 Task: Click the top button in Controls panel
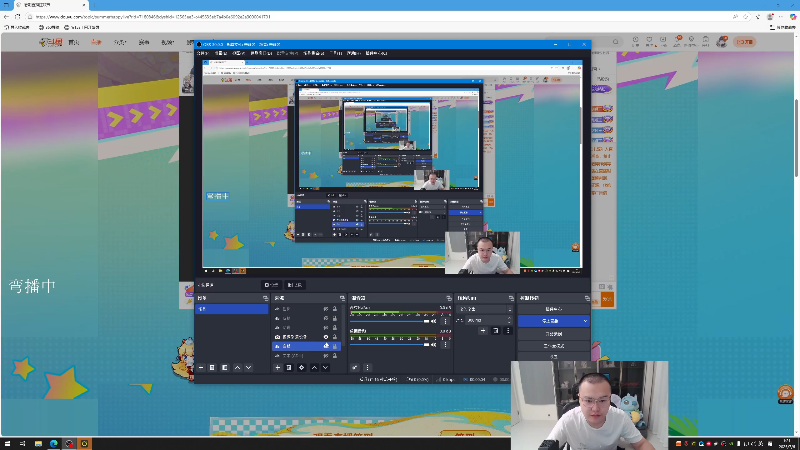[x=554, y=309]
